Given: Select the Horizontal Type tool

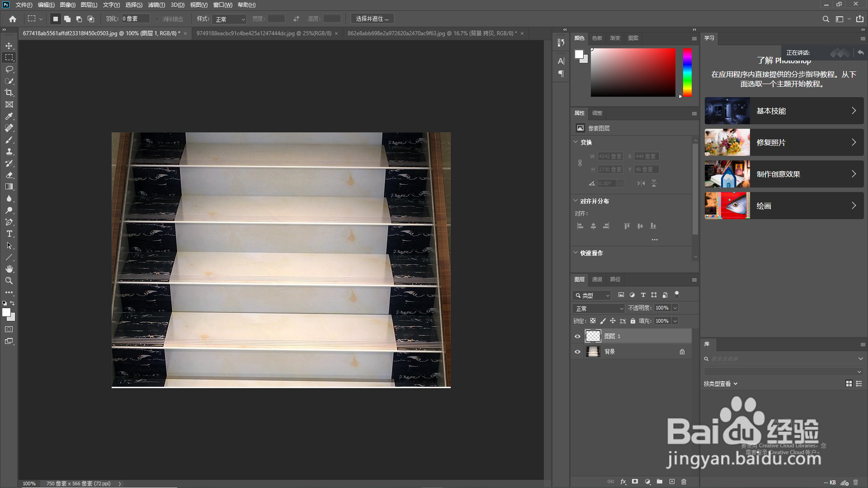Looking at the screenshot, I should coord(9,234).
